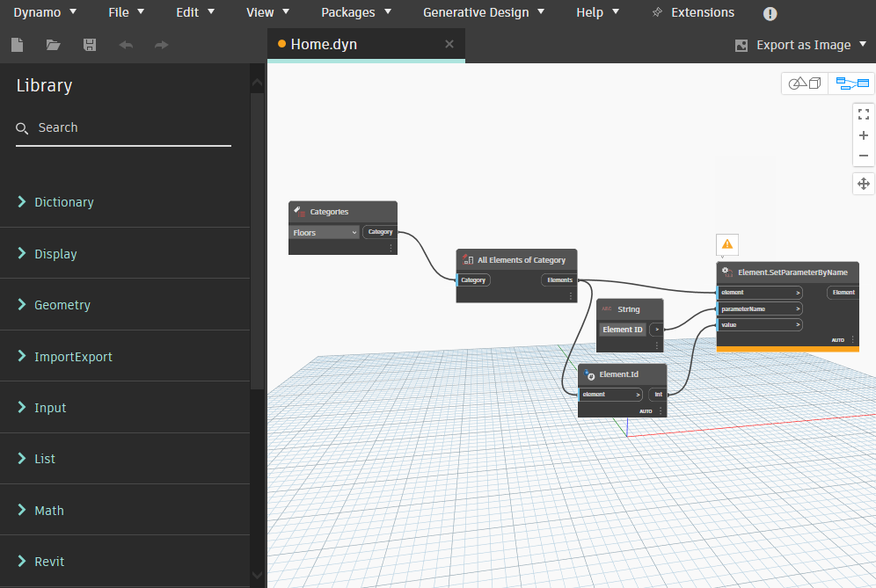Screen dimensions: 876x588
Task: Open the Packages menu
Action: (x=356, y=12)
